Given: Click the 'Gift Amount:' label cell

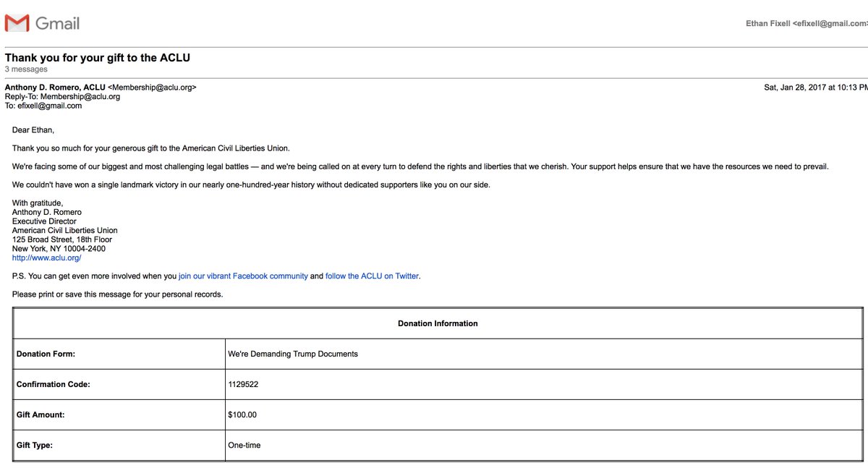Looking at the screenshot, I should (119, 414).
